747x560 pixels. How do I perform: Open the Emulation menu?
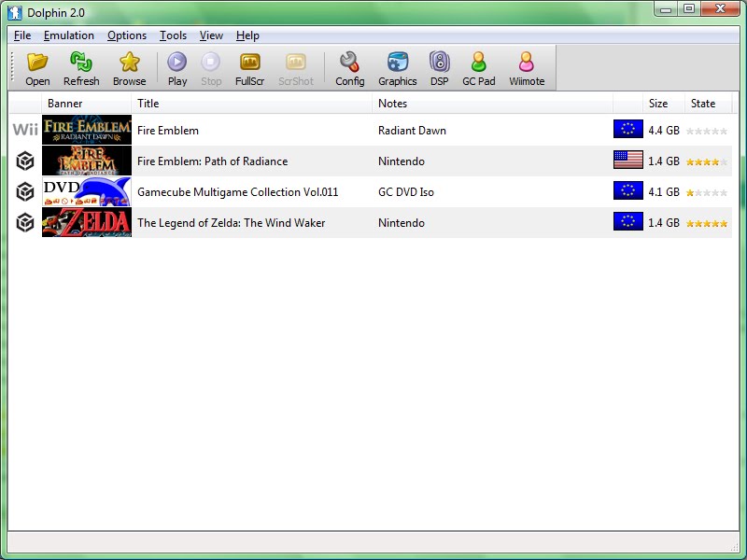pyautogui.click(x=68, y=35)
